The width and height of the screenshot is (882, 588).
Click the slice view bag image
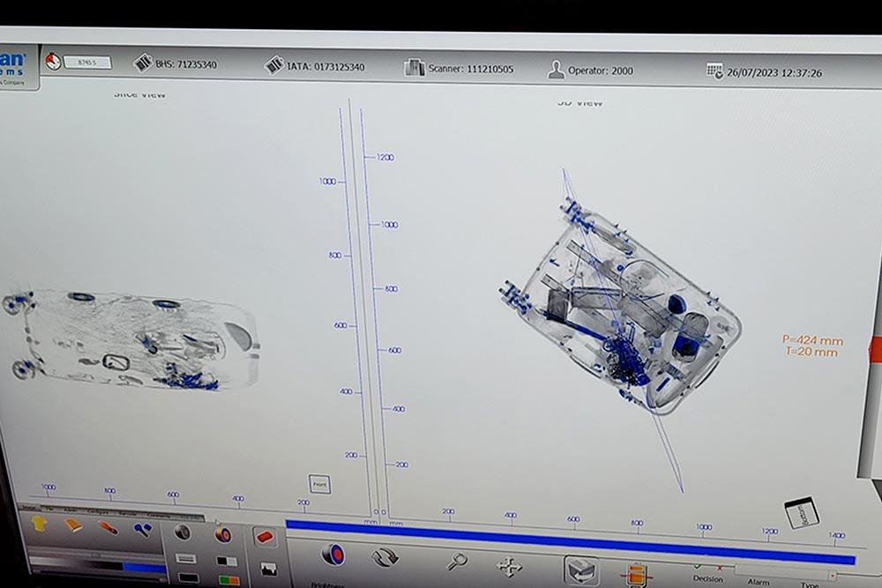click(x=132, y=340)
